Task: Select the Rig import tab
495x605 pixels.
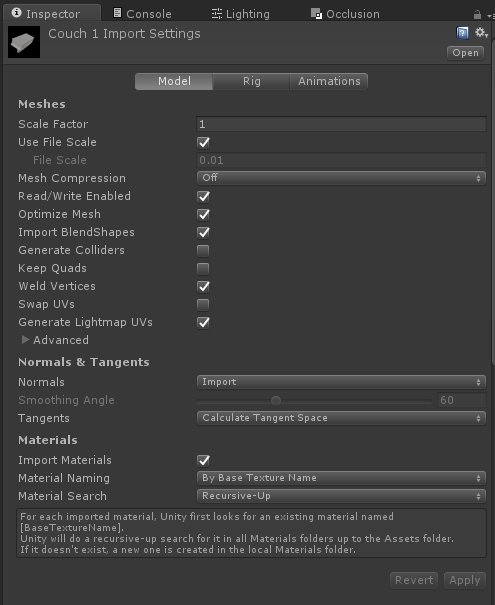Action: tap(252, 81)
